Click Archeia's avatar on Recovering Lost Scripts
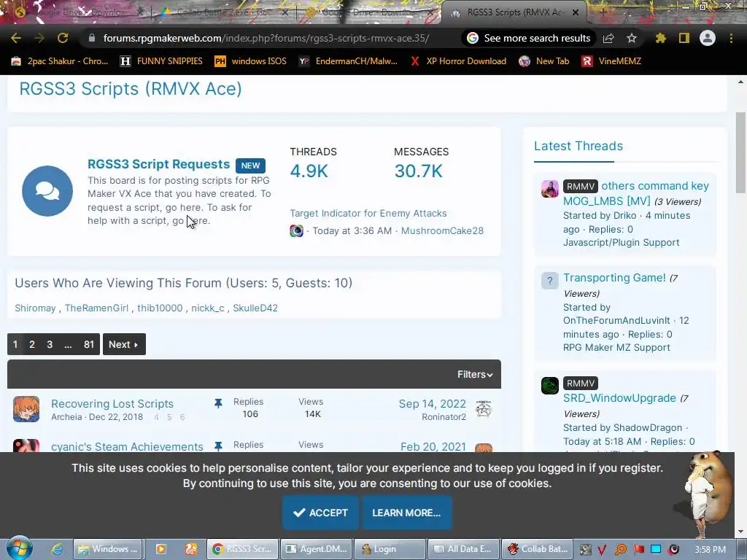Viewport: 747px width, 560px height. pyautogui.click(x=26, y=409)
